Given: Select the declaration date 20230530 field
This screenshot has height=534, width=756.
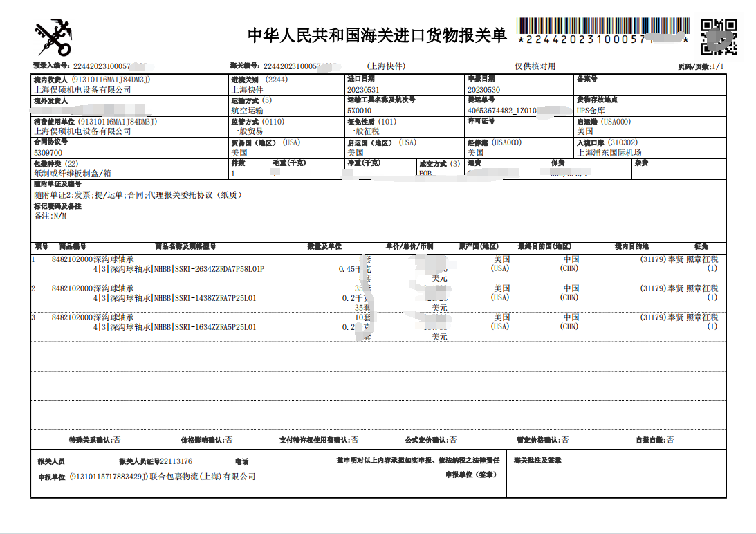Looking at the screenshot, I should (483, 90).
